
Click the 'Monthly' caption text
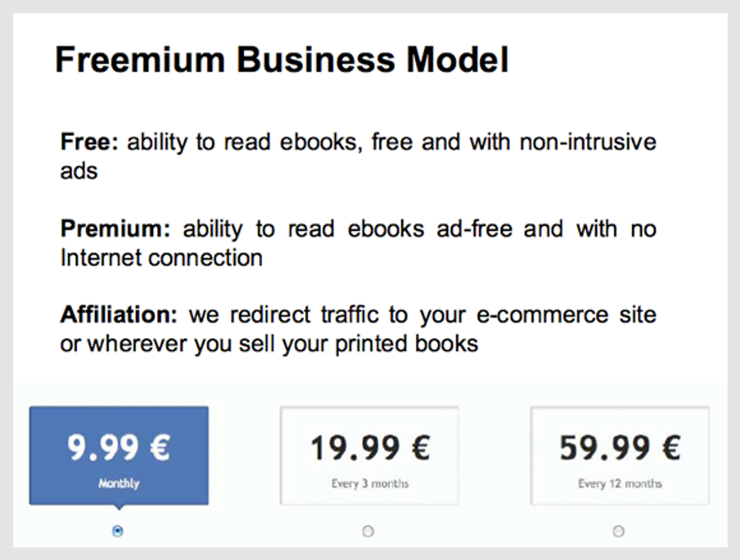pyautogui.click(x=119, y=483)
